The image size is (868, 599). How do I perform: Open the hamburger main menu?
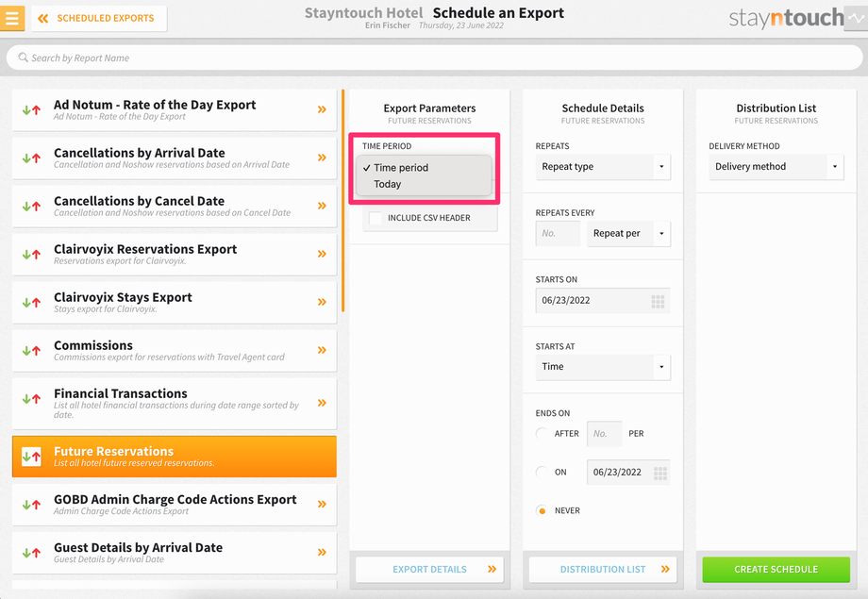12,18
